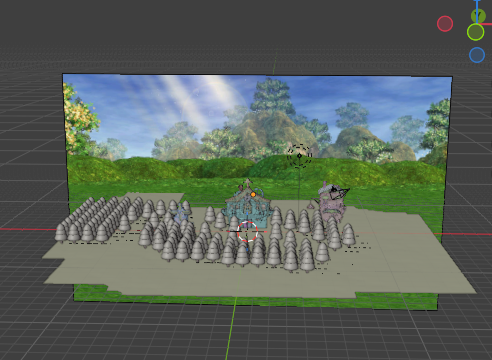Click the red negative X axis gizmo circle
This screenshot has height=360, width=492.
pyautogui.click(x=445, y=24)
